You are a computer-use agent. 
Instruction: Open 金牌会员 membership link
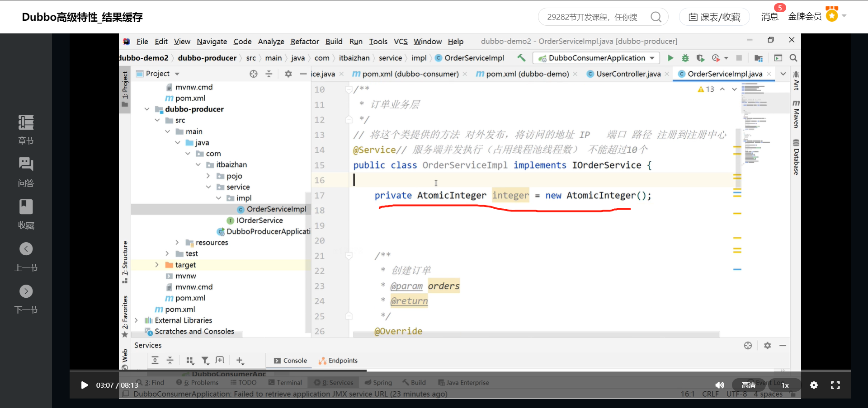(x=805, y=17)
